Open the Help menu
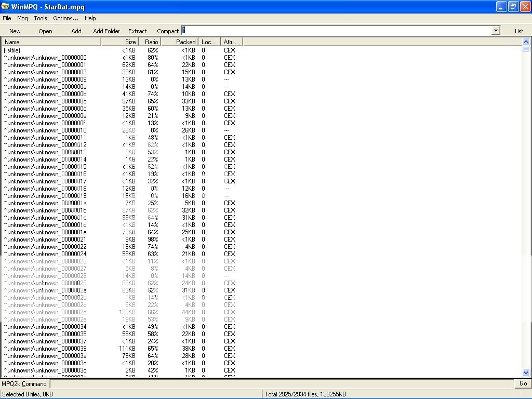532x399 pixels. click(90, 18)
